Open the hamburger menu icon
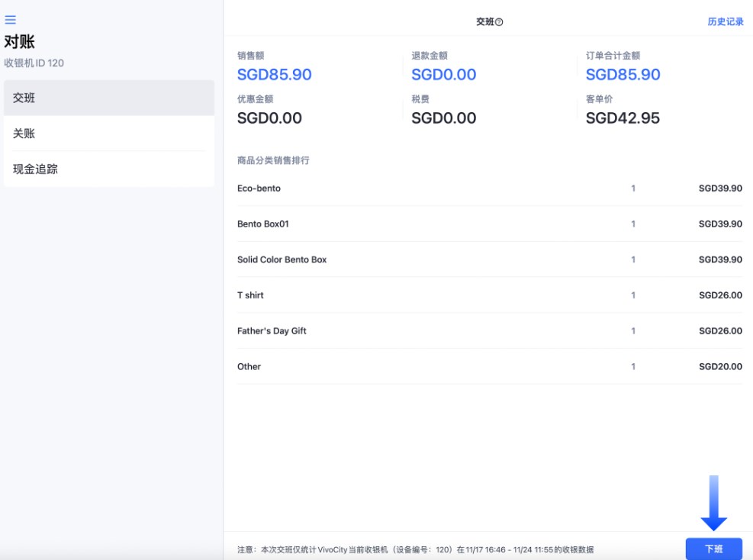 (x=11, y=20)
